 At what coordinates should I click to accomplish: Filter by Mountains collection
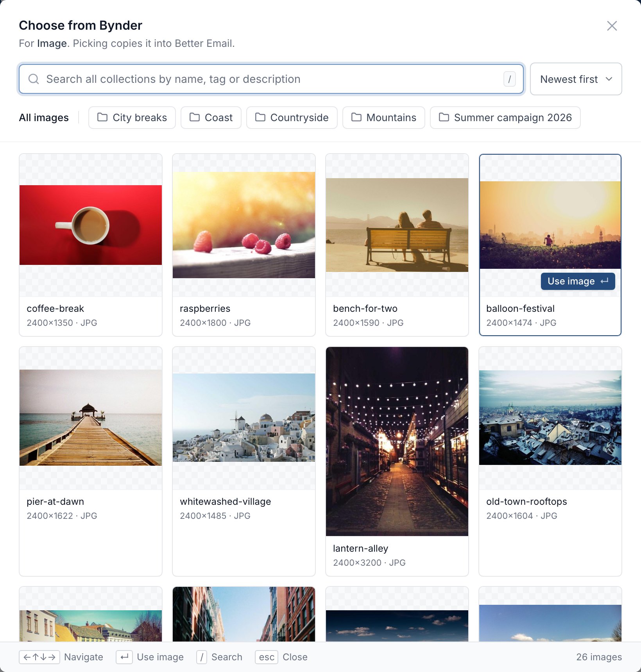384,118
